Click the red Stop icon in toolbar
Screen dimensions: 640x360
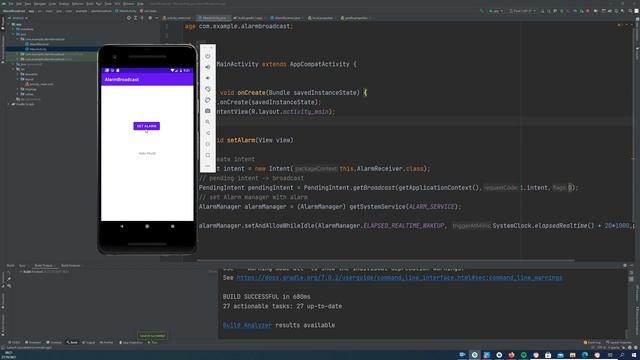(x=588, y=11)
